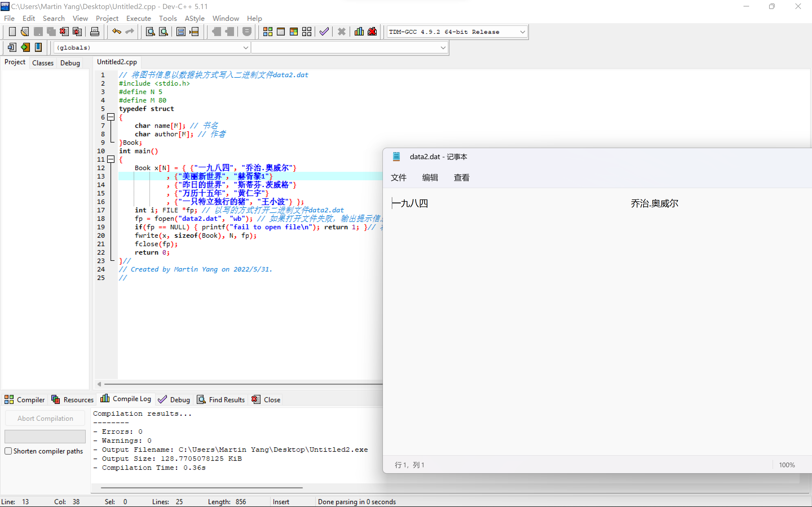Click the Find magnifier toolbar icon
Image resolution: width=812 pixels, height=507 pixels.
click(x=150, y=32)
